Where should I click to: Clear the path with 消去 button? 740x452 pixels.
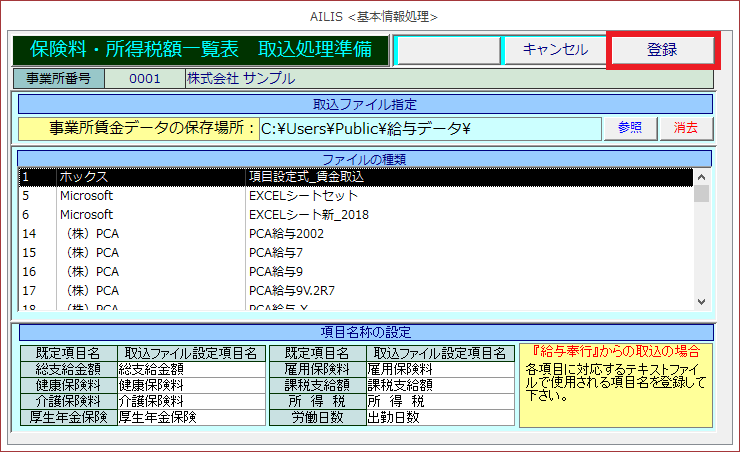[685, 128]
